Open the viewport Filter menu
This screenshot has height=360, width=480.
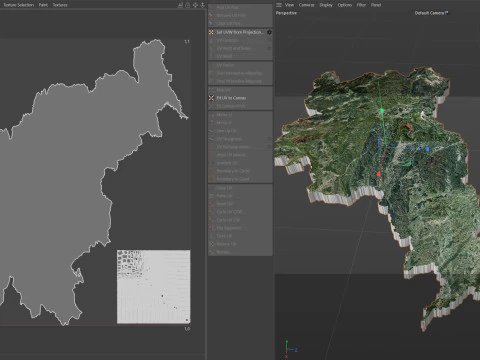pos(361,5)
